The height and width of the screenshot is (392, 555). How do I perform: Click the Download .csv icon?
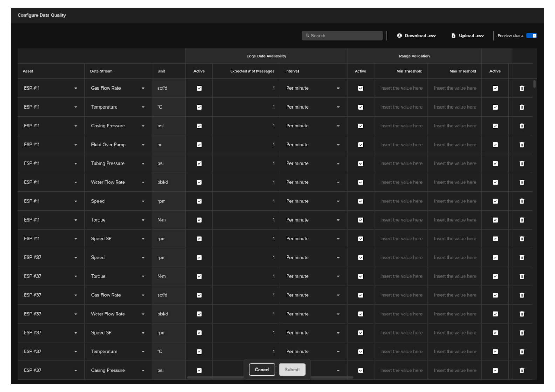click(399, 36)
